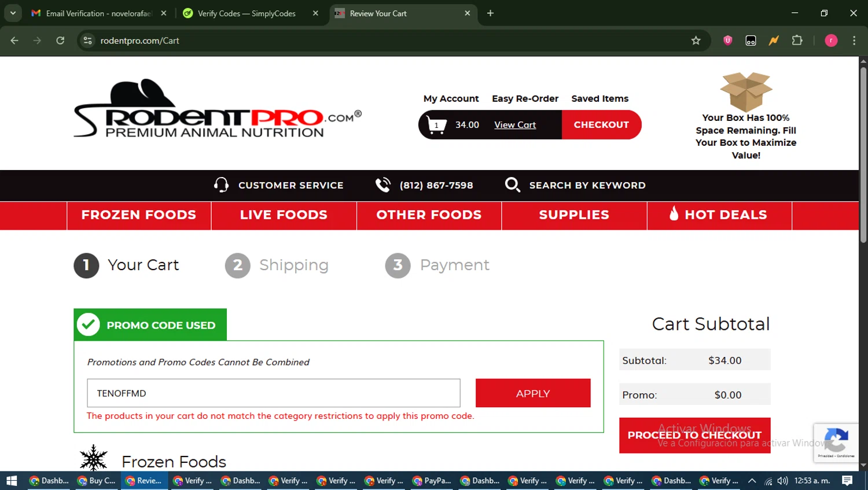Open the tab search dropdown arrow

click(x=13, y=13)
